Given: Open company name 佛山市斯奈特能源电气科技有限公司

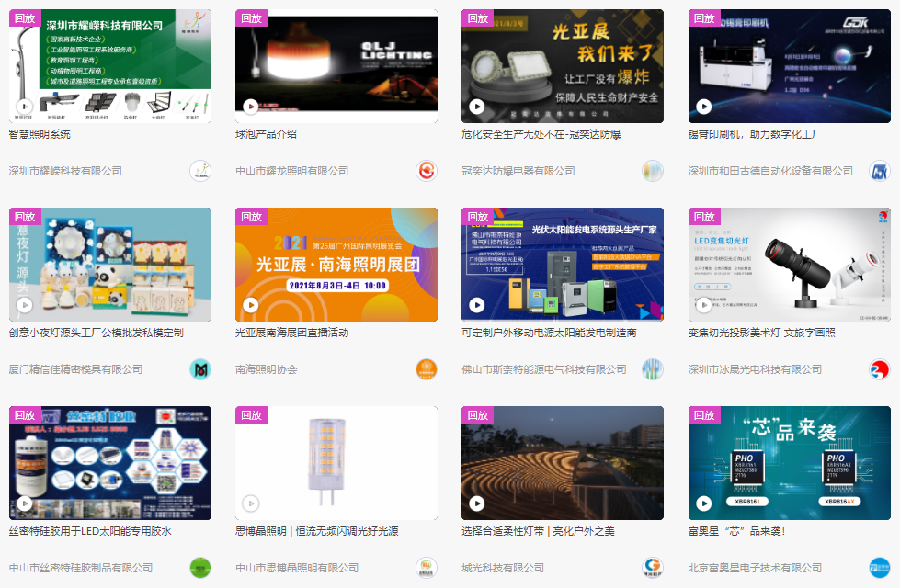Looking at the screenshot, I should tap(544, 369).
